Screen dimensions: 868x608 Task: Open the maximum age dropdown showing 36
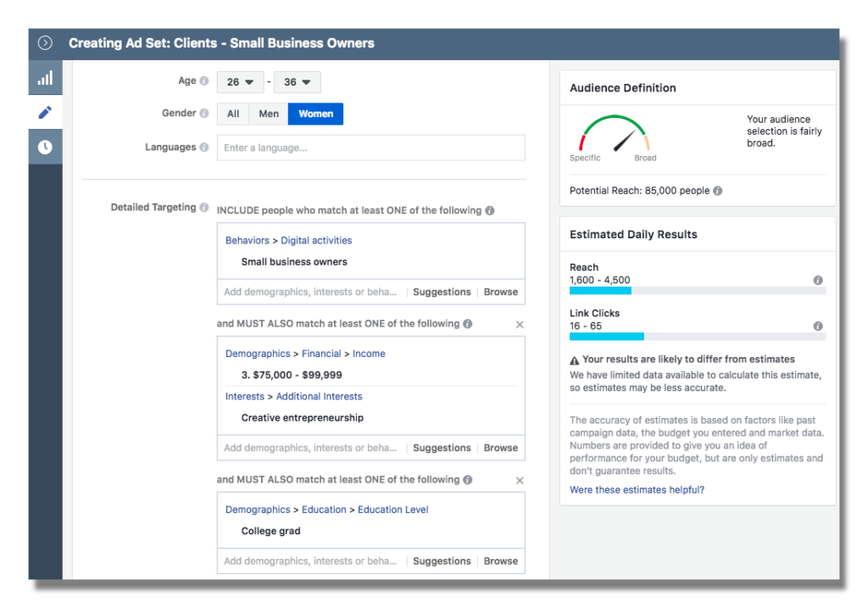(297, 81)
